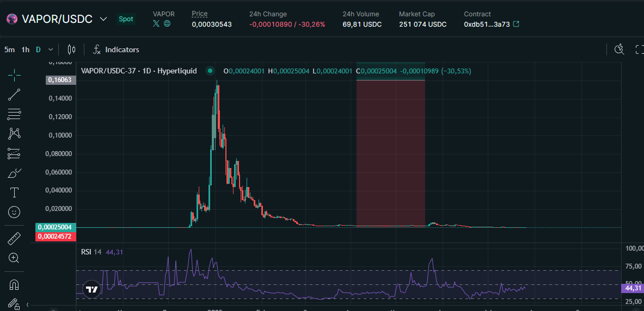Viewport: 644px width, 311px height.
Task: Select the crosshair cursor tool
Action: (14, 76)
